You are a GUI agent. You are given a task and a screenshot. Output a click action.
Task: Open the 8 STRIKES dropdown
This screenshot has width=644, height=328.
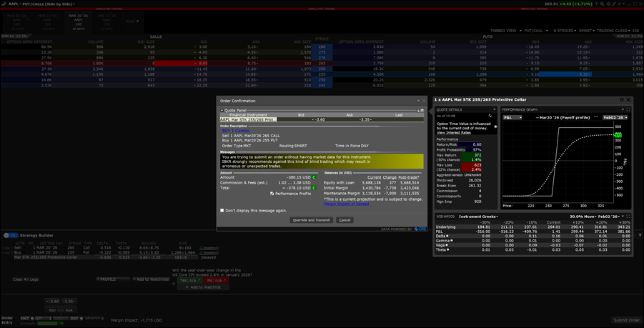coord(565,31)
